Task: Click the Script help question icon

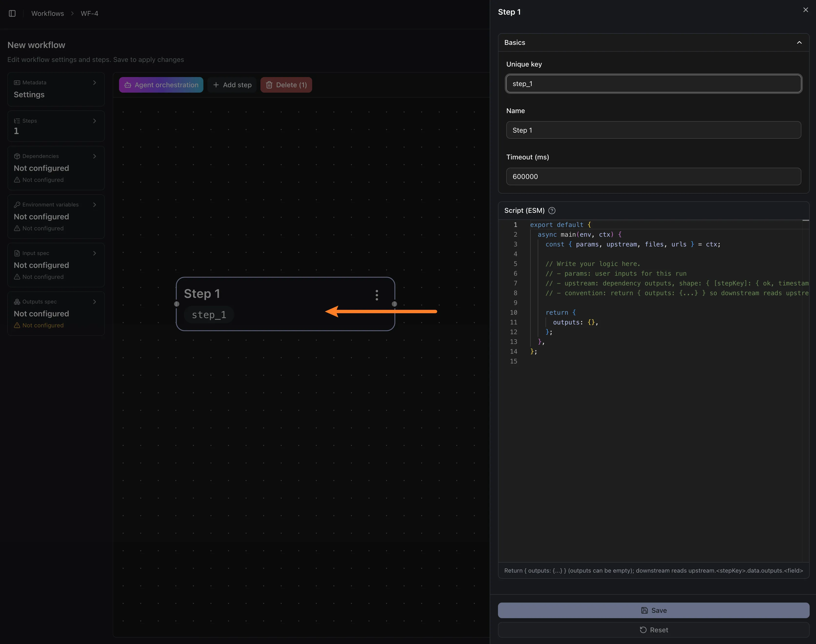Action: [552, 210]
